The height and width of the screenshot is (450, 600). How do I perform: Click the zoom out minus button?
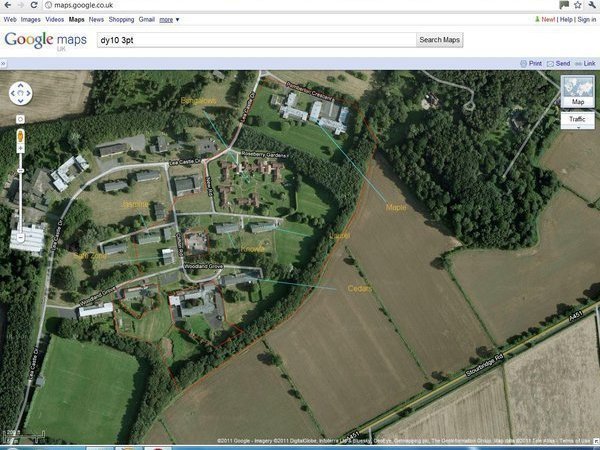[x=20, y=238]
